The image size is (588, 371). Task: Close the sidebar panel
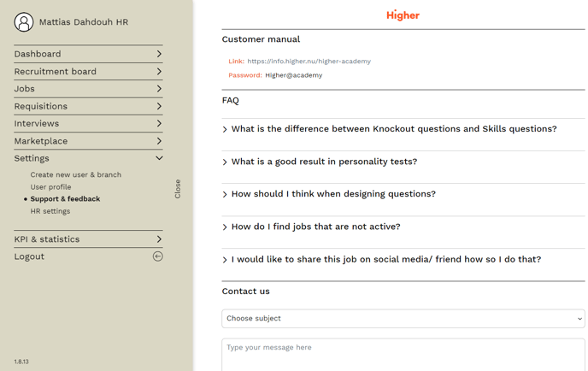tap(178, 189)
